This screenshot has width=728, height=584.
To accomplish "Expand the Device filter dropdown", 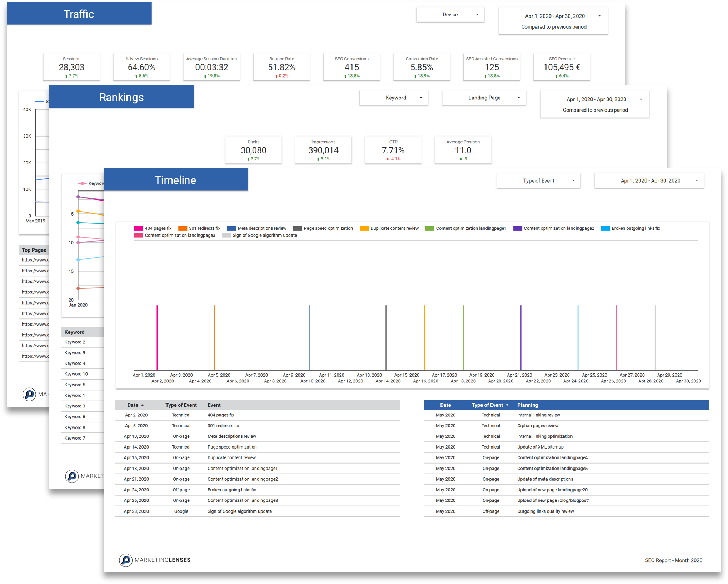I will pos(450,15).
